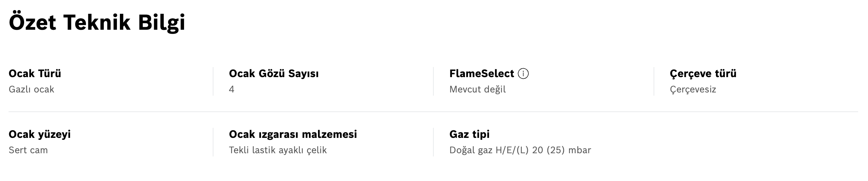
Task: Select the Tekli lastik ayaklı çelik text
Action: click(278, 150)
